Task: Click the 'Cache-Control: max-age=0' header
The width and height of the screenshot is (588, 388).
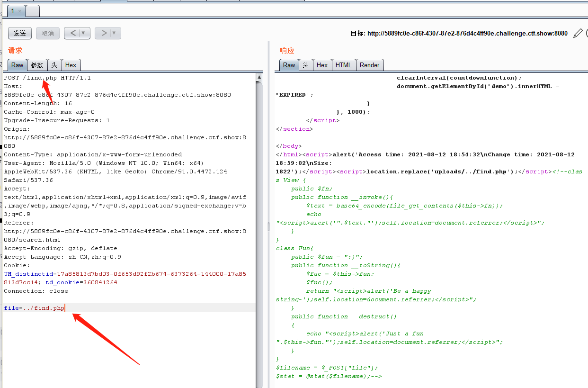Action: point(49,111)
